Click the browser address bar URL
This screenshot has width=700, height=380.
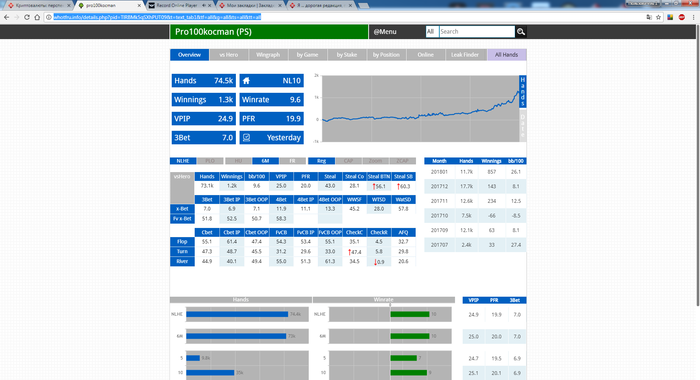(x=157, y=17)
